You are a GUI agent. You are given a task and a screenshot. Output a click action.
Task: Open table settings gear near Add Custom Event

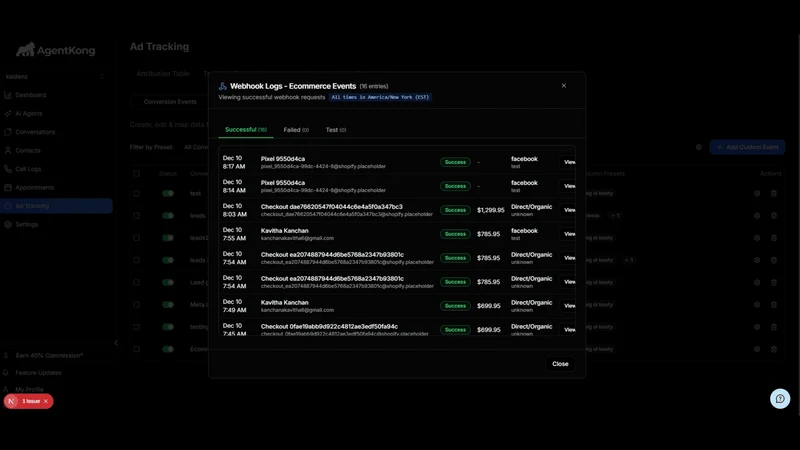click(x=698, y=147)
